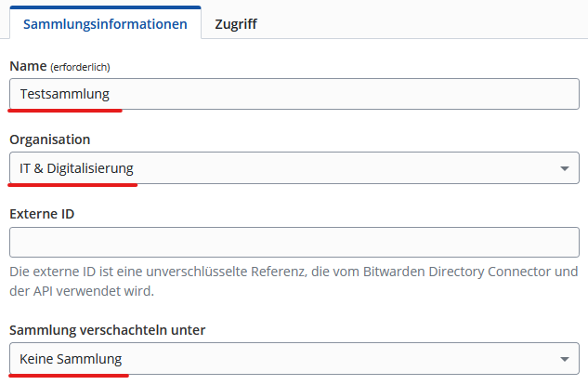Expand the Sammlung verschachteln unter dropdown arrow

pos(565,359)
